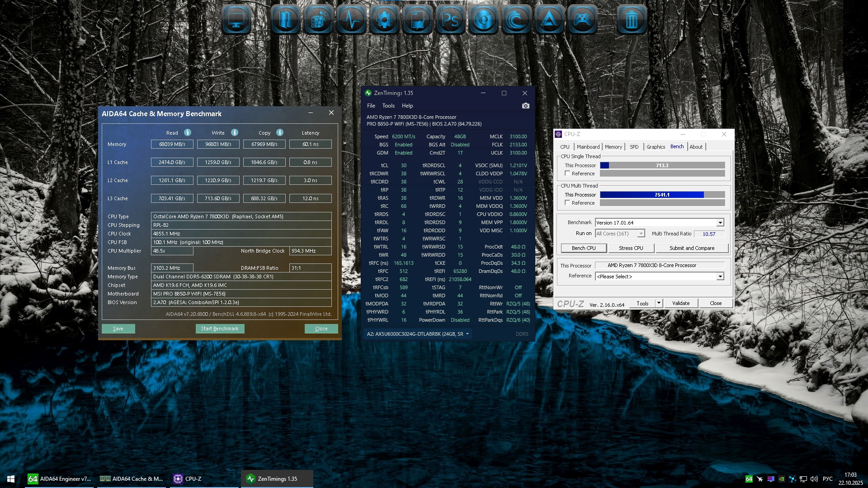Image resolution: width=868 pixels, height=488 pixels.
Task: Switch to the SPD tab in CPU-Z
Action: tap(634, 147)
